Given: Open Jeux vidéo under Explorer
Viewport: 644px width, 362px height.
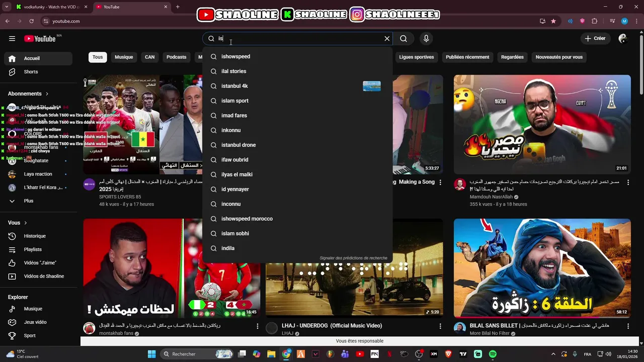Looking at the screenshot, I should (38, 322).
